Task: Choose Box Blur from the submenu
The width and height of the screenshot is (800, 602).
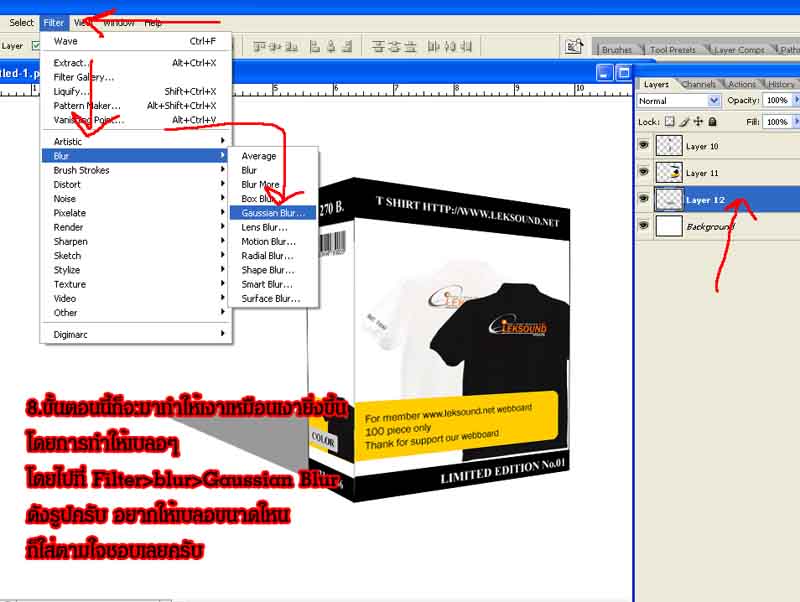Action: click(273, 198)
